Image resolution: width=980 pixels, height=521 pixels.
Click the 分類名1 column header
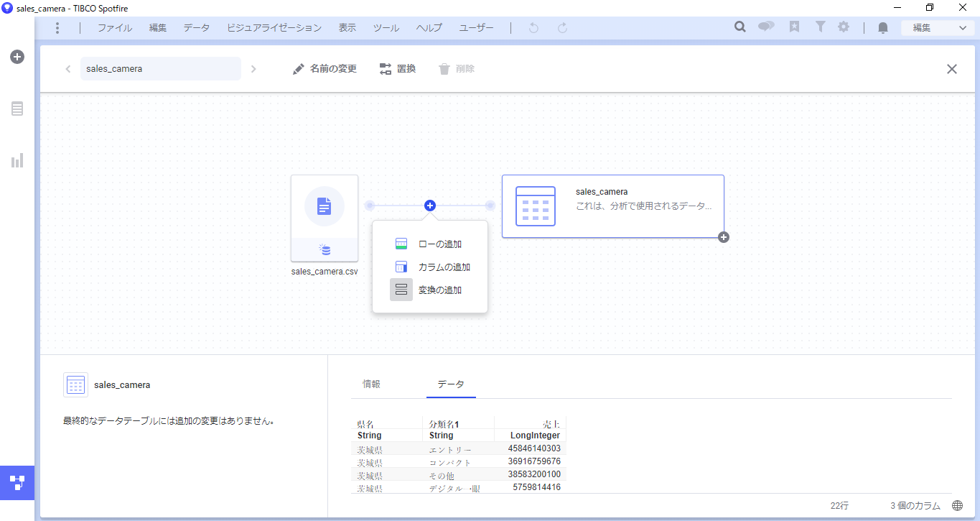coord(444,424)
